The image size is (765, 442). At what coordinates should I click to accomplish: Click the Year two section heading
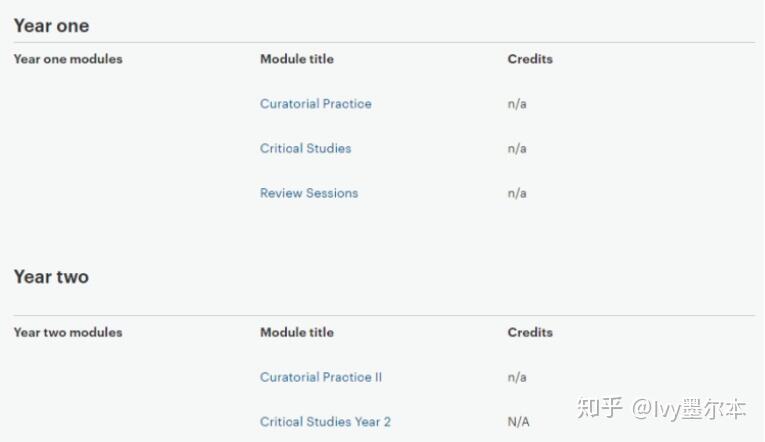pyautogui.click(x=51, y=277)
